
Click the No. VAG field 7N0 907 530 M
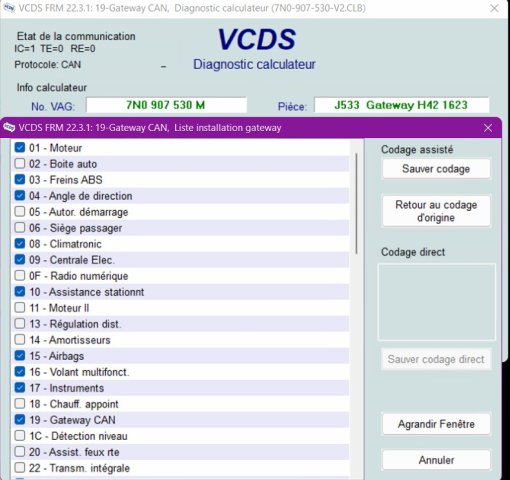point(166,105)
